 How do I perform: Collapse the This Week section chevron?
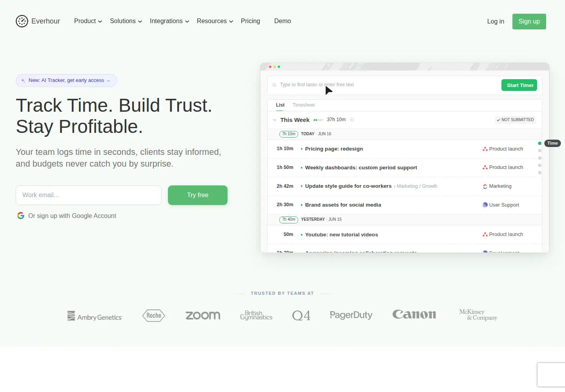(275, 120)
